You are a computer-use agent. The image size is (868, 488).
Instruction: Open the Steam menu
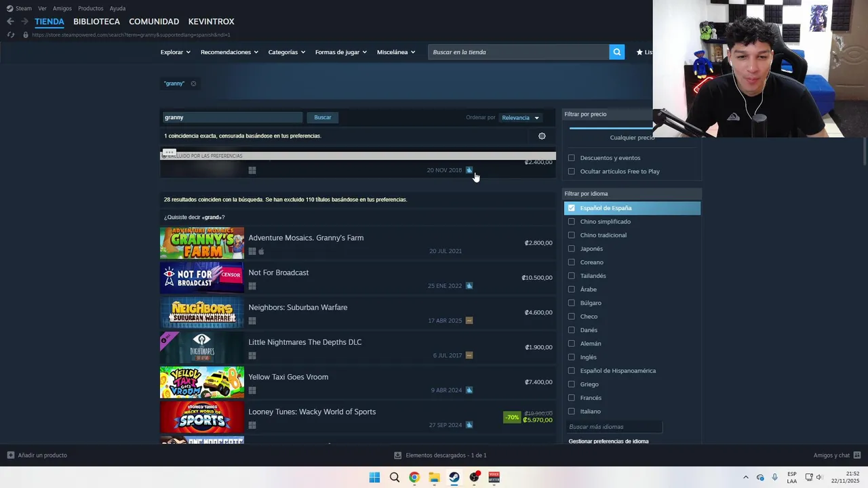click(x=24, y=8)
